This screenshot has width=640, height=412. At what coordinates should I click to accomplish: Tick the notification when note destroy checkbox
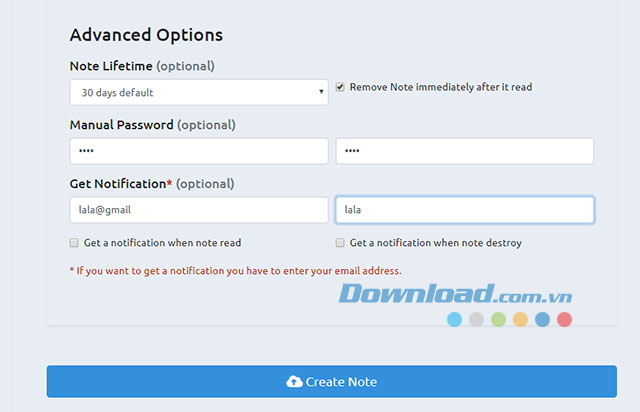pyautogui.click(x=340, y=243)
